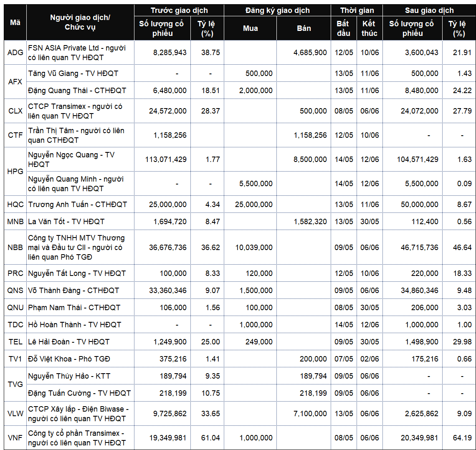Viewport: 476px width, 450px height.
Task: Select the value 113,071,429 cell
Action: [x=162, y=159]
